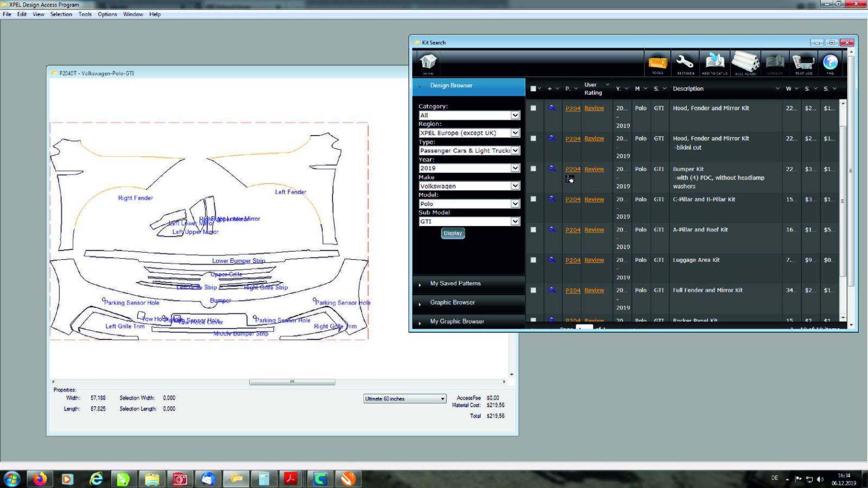Image resolution: width=868 pixels, height=488 pixels.
Task: Expand the Make dropdown showing Volkswagen
Action: pos(515,186)
